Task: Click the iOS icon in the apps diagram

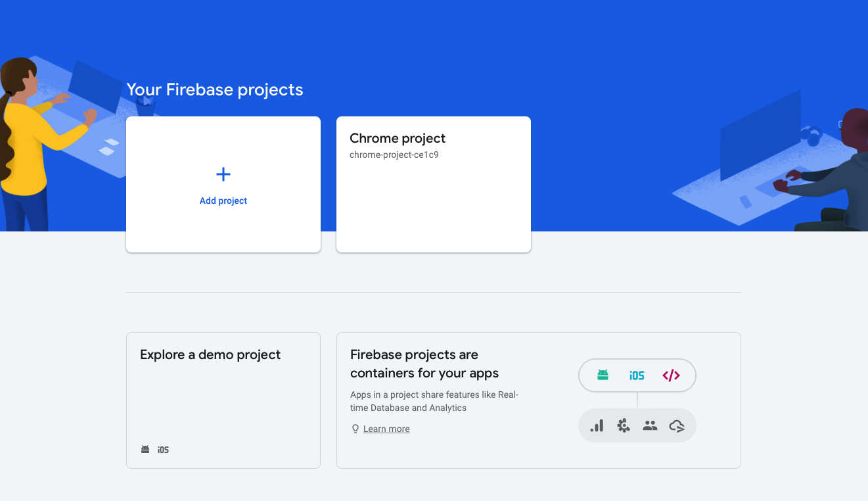Action: (x=637, y=375)
